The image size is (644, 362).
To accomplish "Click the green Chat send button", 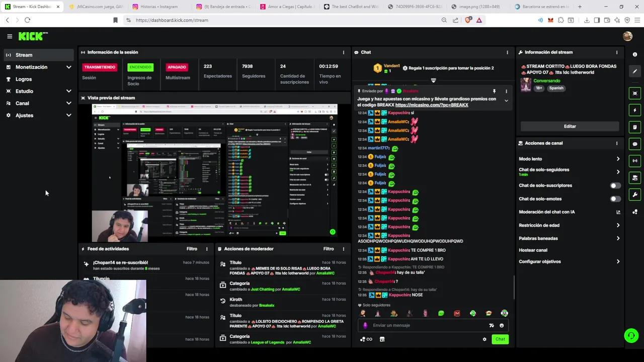I will tap(500, 339).
